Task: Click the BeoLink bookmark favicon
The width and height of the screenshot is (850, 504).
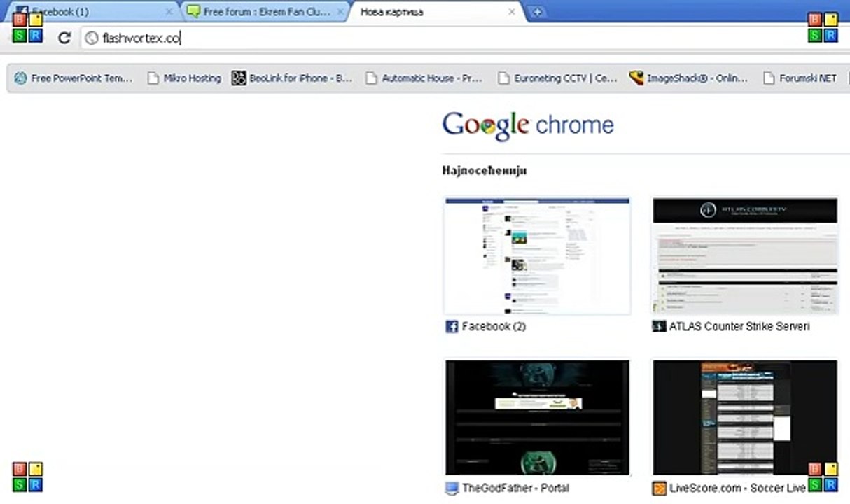Action: tap(239, 78)
